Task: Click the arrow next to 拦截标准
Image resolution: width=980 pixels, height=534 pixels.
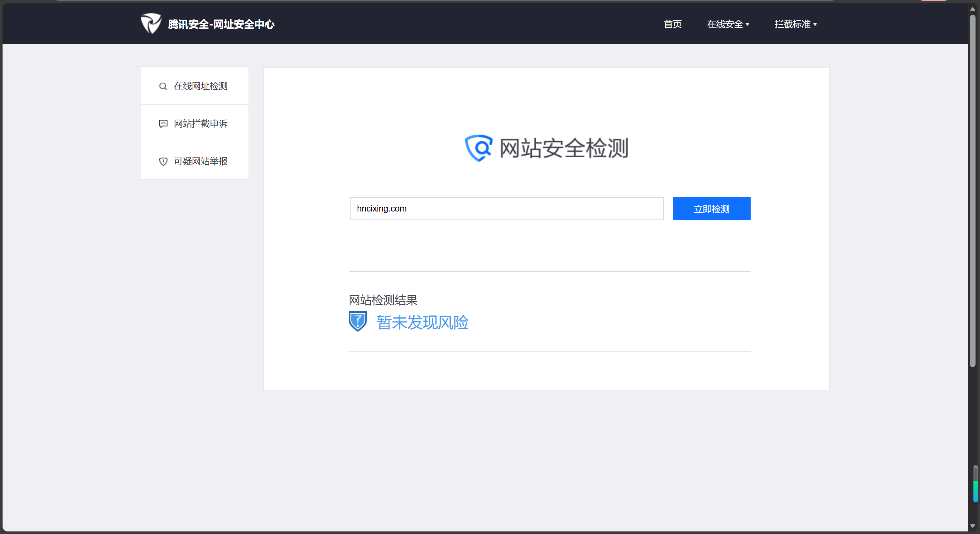Action: coord(815,24)
